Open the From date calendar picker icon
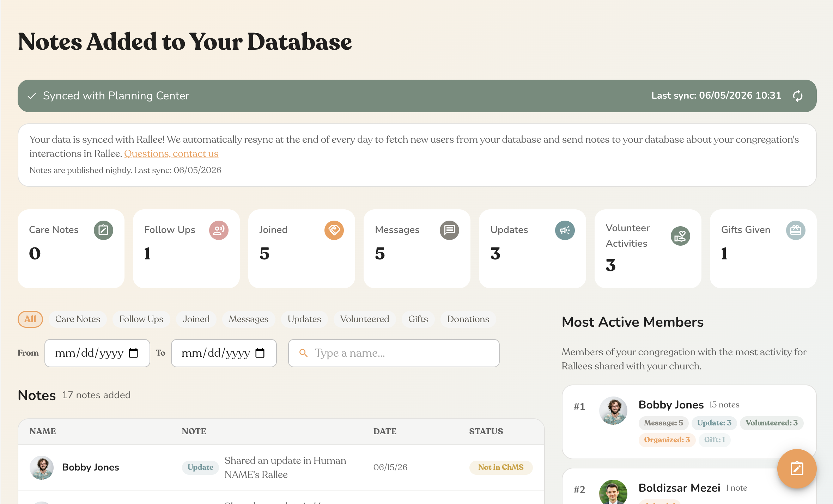Screen dimensions: 833x504 [133, 353]
